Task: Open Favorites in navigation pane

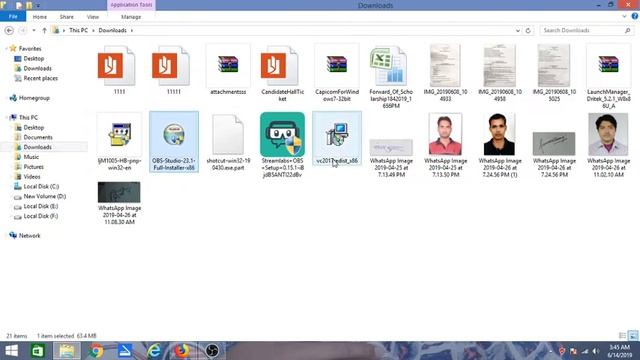Action: coord(29,49)
